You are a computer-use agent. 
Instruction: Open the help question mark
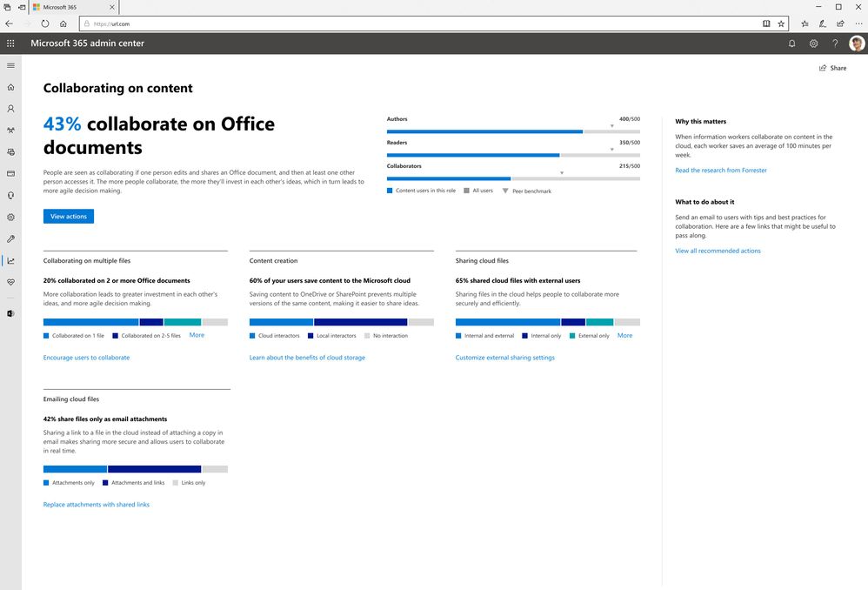pyautogui.click(x=835, y=44)
